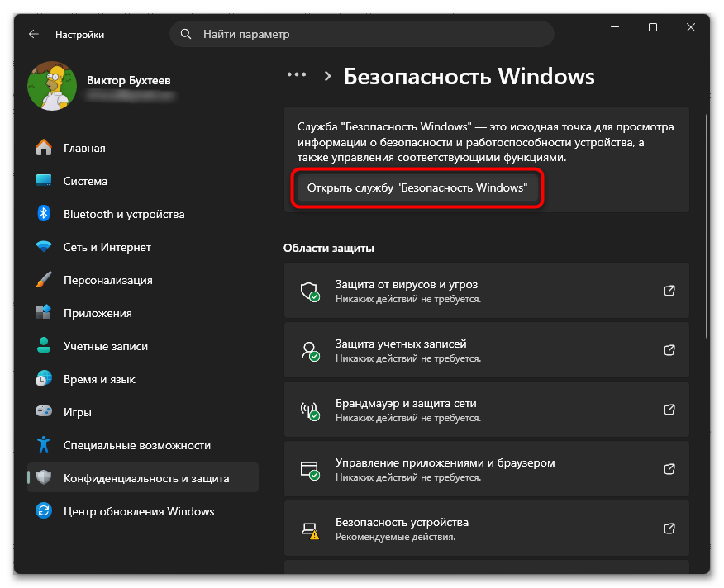Switch to Персонализация settings

(143, 280)
